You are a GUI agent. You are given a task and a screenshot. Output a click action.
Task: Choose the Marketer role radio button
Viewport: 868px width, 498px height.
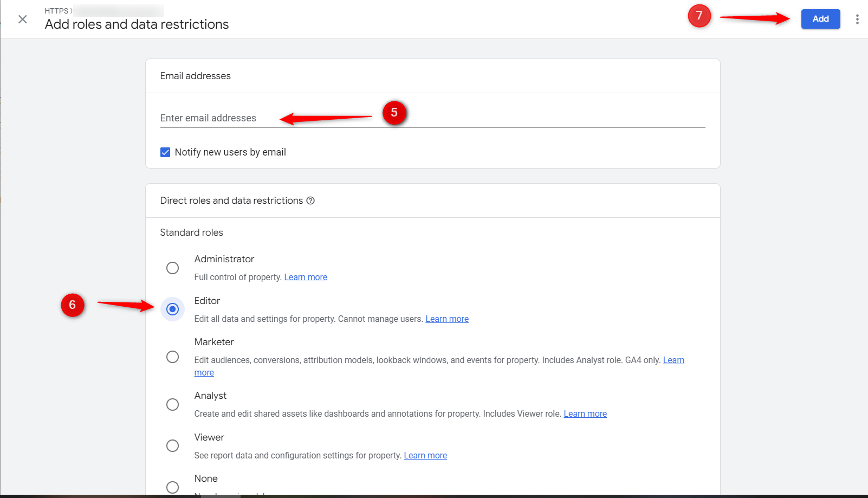point(172,357)
